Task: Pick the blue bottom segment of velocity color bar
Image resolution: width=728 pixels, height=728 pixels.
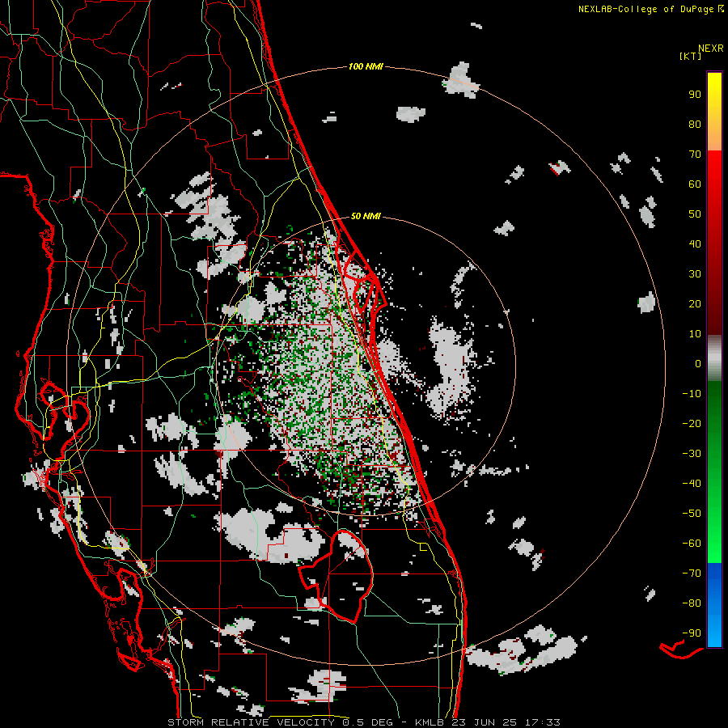Action: pyautogui.click(x=714, y=605)
